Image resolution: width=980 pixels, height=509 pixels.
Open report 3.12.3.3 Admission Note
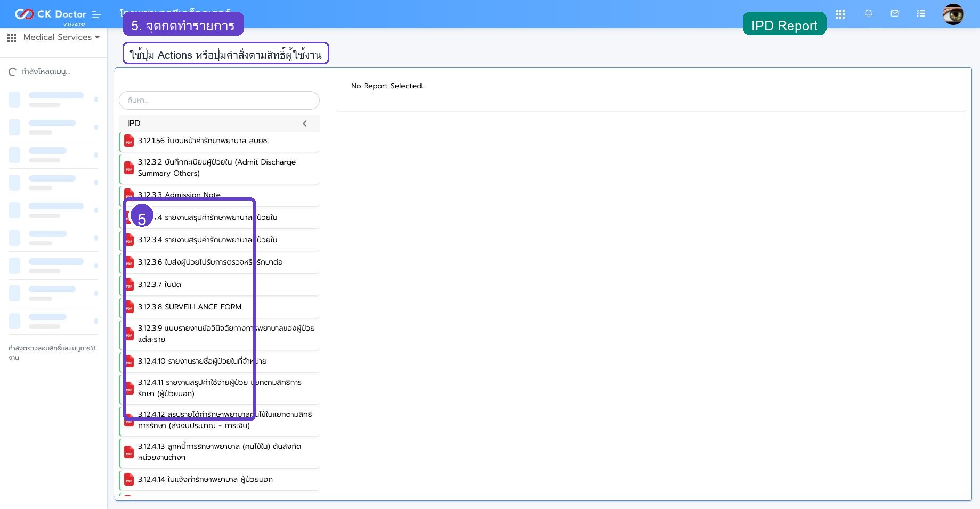coord(219,195)
